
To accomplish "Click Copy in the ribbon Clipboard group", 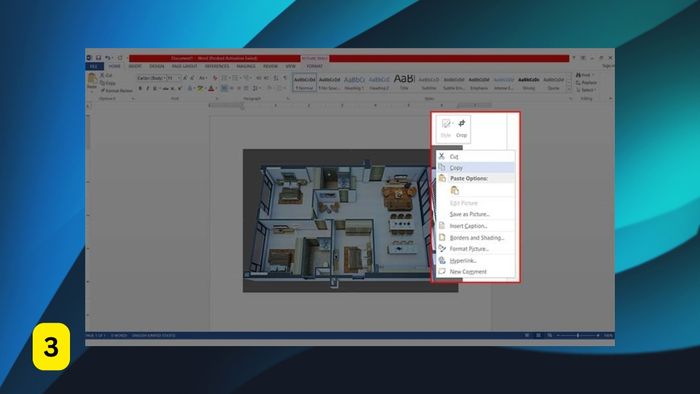I will [x=108, y=83].
